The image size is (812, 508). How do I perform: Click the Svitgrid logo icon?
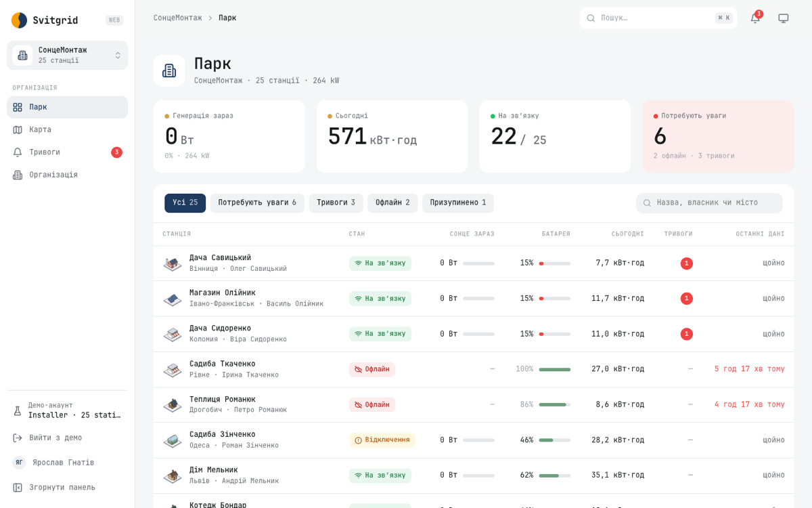(19, 20)
